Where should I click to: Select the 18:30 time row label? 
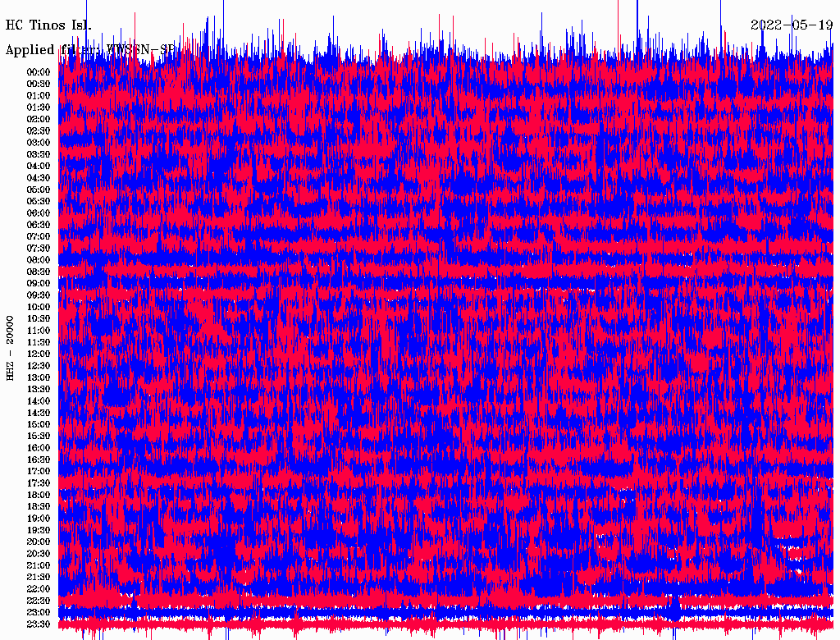point(39,506)
